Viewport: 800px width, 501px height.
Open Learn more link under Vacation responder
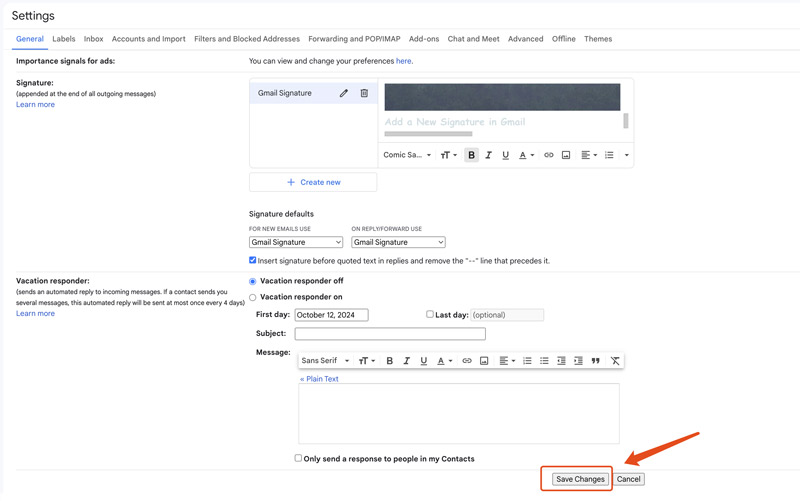point(35,313)
